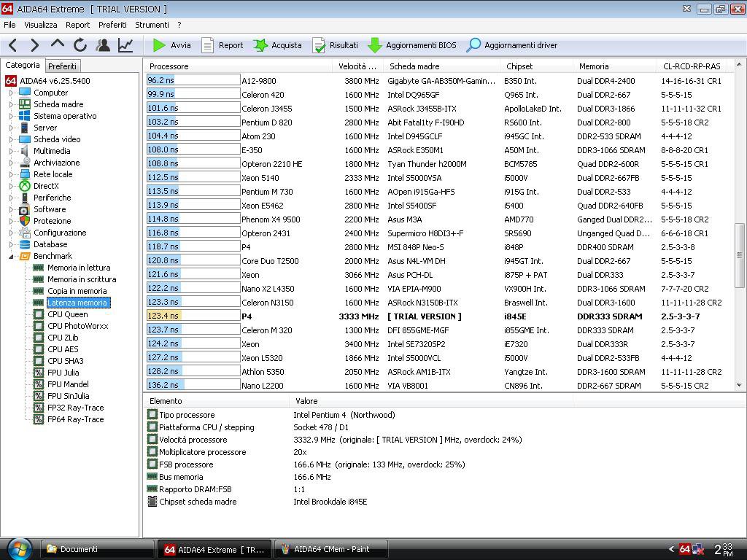Select the CPU Queen benchmark

(x=67, y=314)
